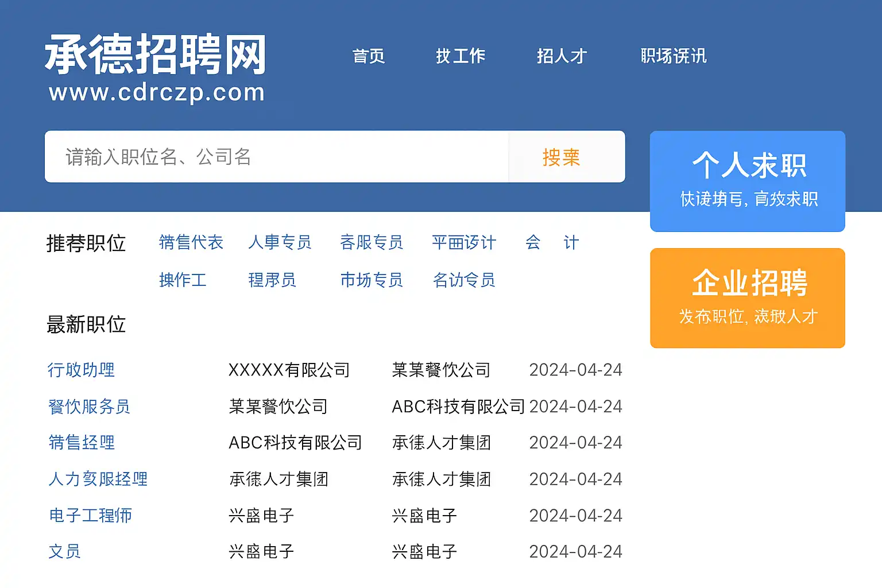This screenshot has width=882, height=588.
Task: Open the 市场专员 recommended job link
Action: (x=372, y=280)
